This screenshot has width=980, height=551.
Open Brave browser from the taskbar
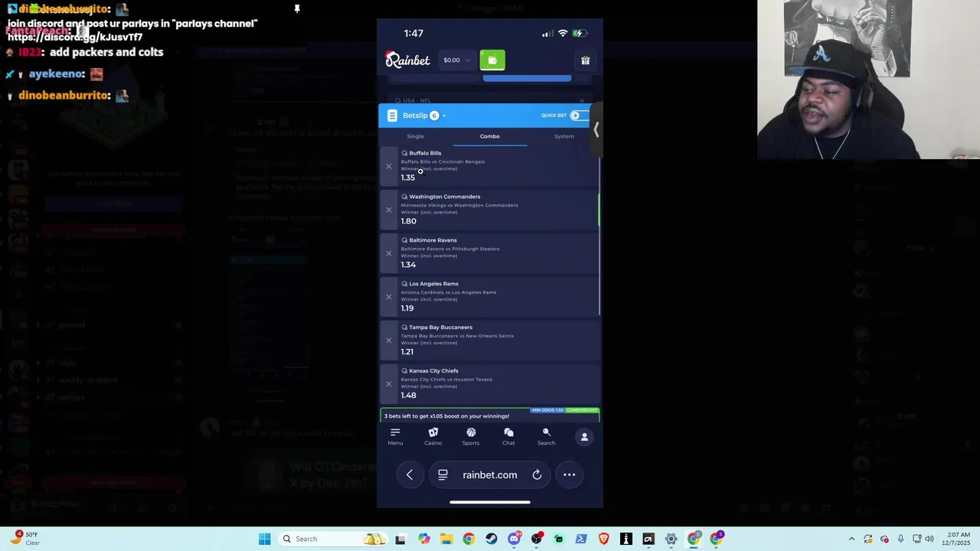[603, 539]
